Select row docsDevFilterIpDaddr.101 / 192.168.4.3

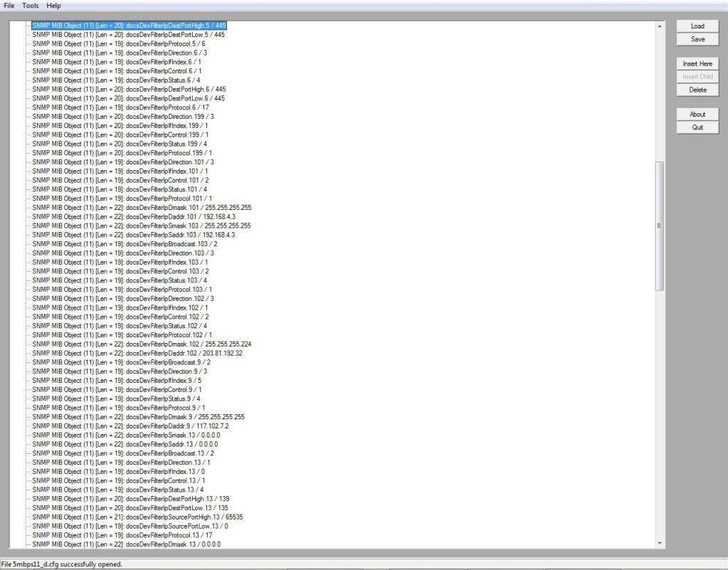coord(134,217)
